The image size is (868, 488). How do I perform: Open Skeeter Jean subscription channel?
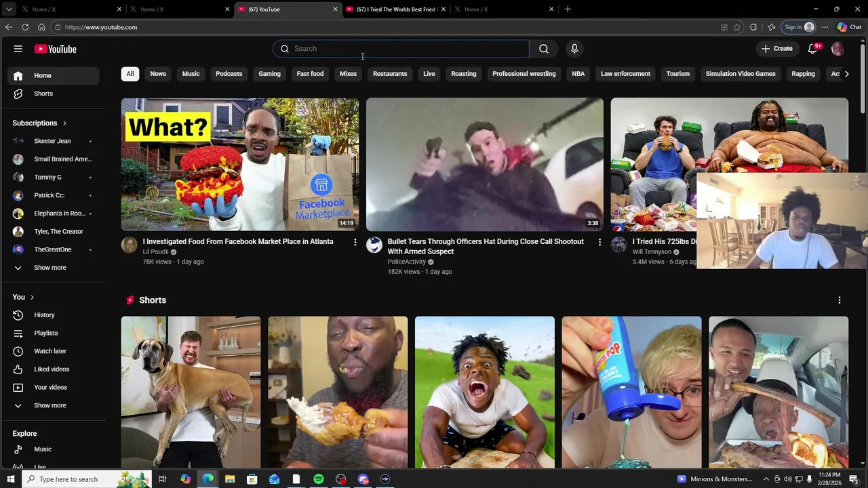[52, 141]
